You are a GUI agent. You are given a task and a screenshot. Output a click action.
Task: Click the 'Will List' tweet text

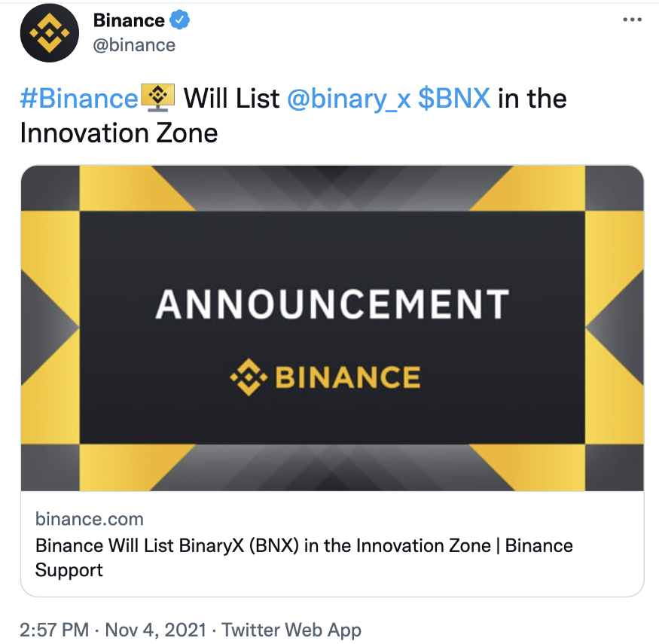click(x=232, y=98)
